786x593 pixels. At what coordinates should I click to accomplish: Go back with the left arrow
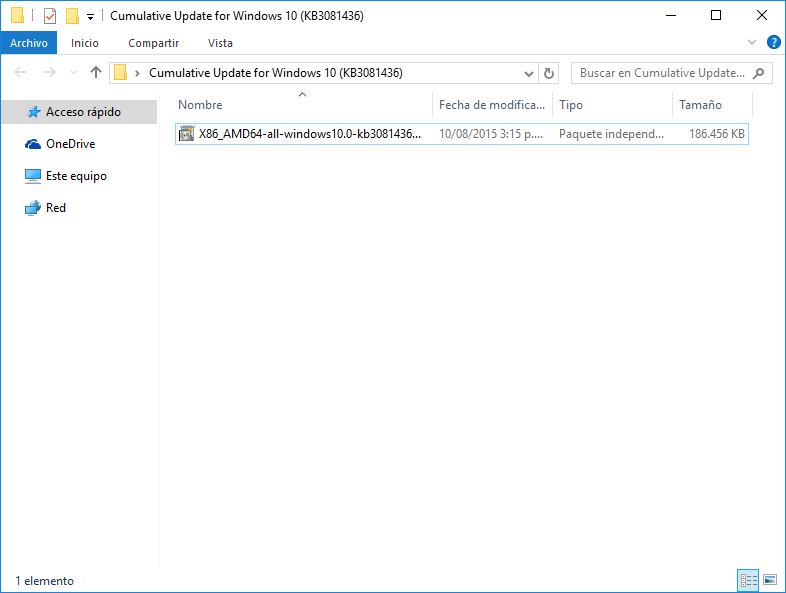tap(20, 73)
